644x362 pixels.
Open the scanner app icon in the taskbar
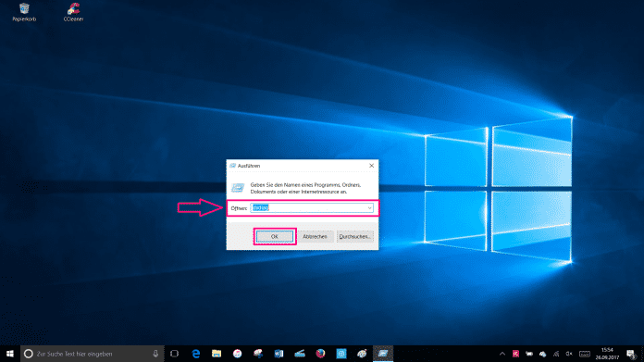point(300,354)
